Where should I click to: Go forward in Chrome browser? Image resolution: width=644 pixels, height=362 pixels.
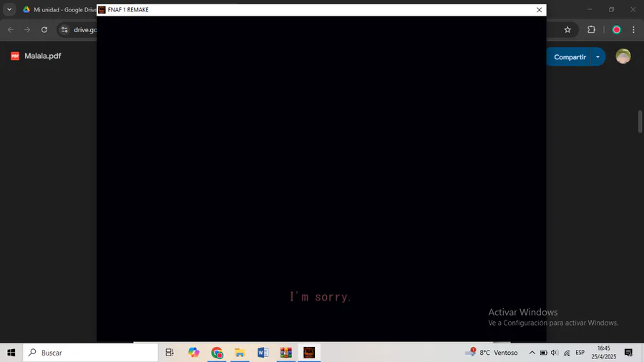27,29
